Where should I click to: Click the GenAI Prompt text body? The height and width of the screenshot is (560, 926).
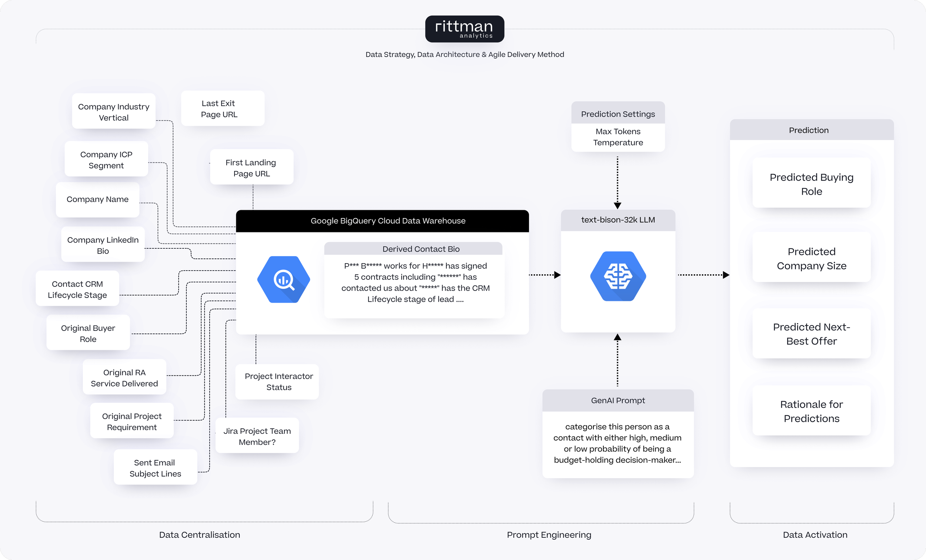pyautogui.click(x=617, y=443)
